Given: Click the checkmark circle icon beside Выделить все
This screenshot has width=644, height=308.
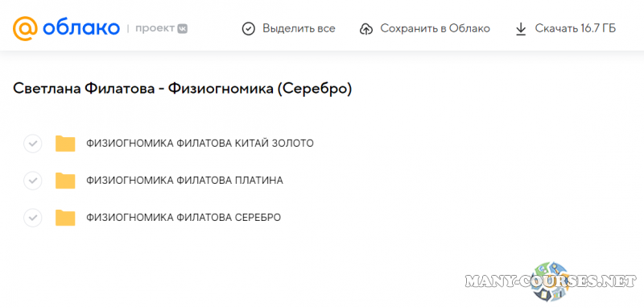Looking at the screenshot, I should click(249, 29).
